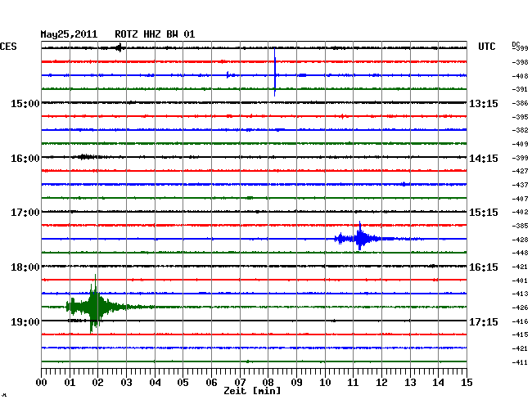This screenshot has height=404, width=532.
Task: Click the 17:00 local time label
Action: tap(25, 213)
